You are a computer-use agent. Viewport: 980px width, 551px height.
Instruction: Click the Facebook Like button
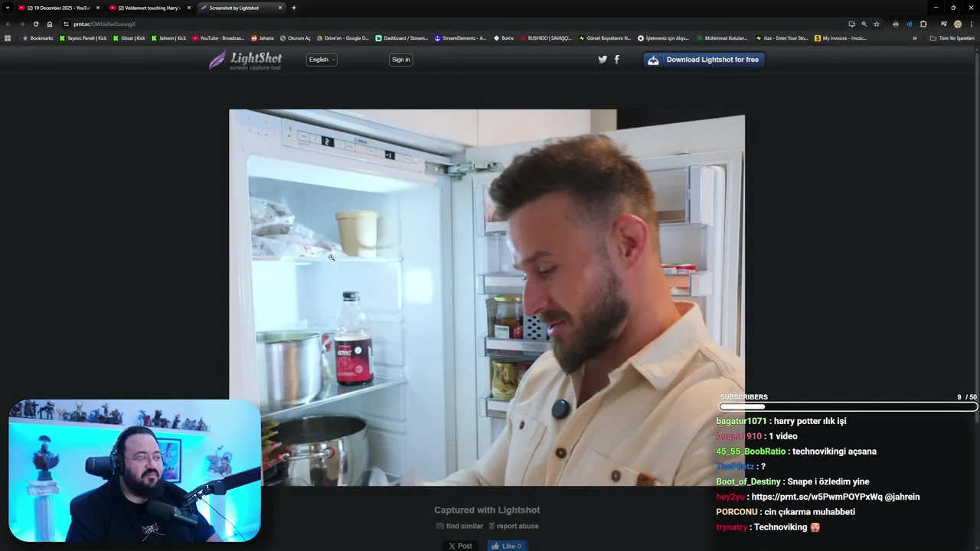click(x=507, y=546)
